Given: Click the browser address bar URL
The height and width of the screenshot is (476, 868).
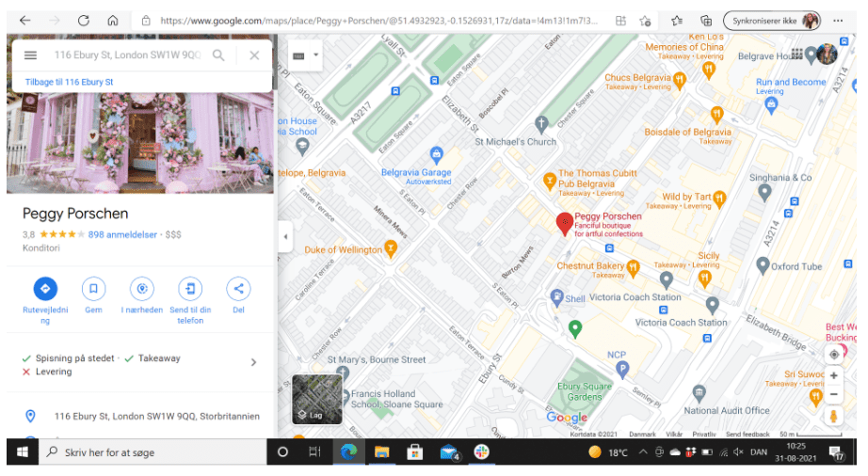Looking at the screenshot, I should tap(378, 21).
